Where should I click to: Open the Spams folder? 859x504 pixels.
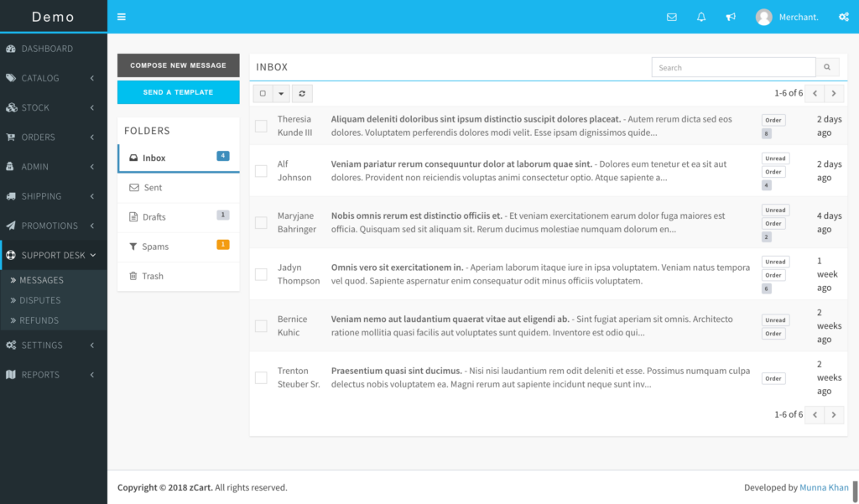click(154, 247)
